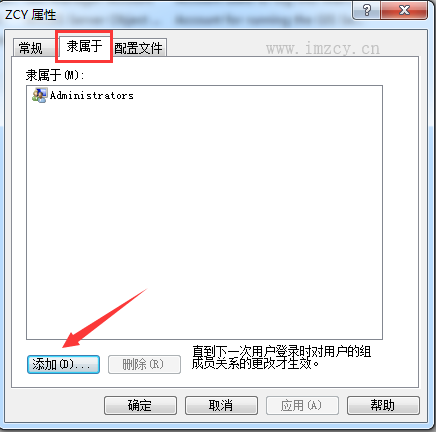The image size is (436, 432).
Task: Close the ZCY 属性 dialog
Action: point(404,10)
